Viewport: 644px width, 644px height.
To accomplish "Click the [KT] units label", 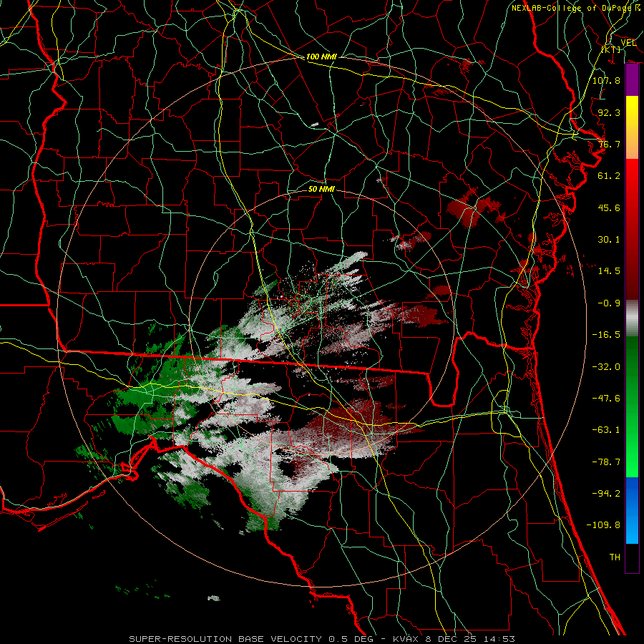I will point(611,49).
